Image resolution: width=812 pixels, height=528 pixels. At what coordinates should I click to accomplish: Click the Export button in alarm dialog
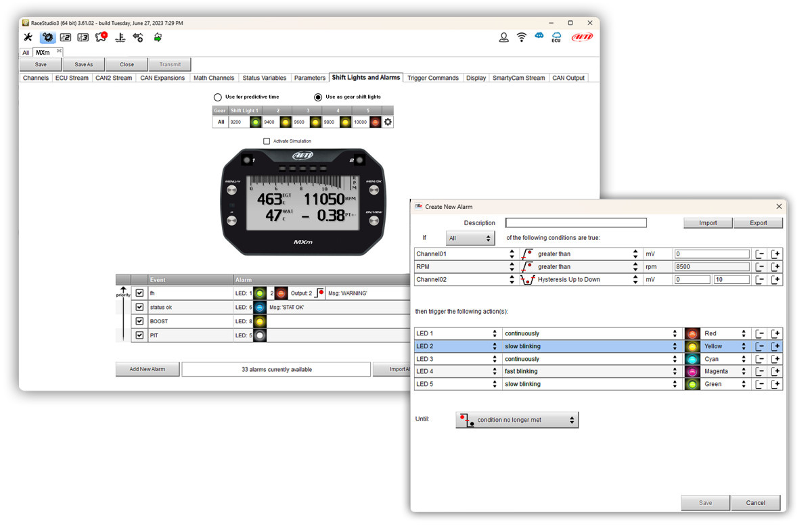758,223
